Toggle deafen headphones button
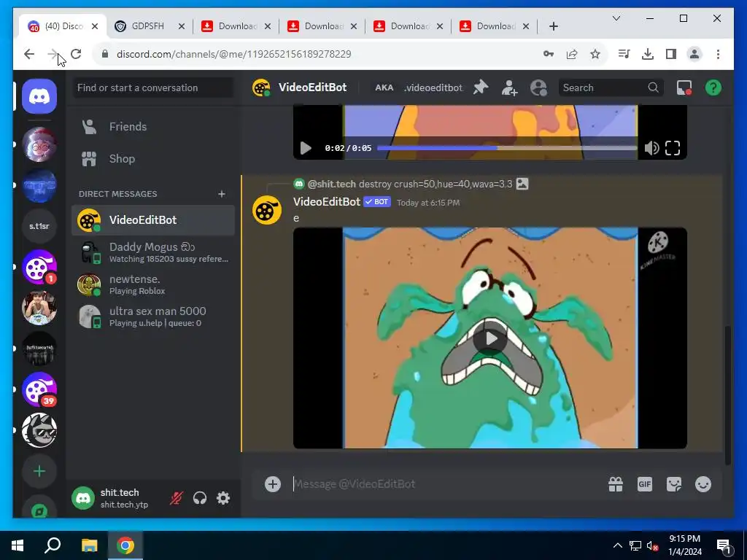 coord(200,498)
